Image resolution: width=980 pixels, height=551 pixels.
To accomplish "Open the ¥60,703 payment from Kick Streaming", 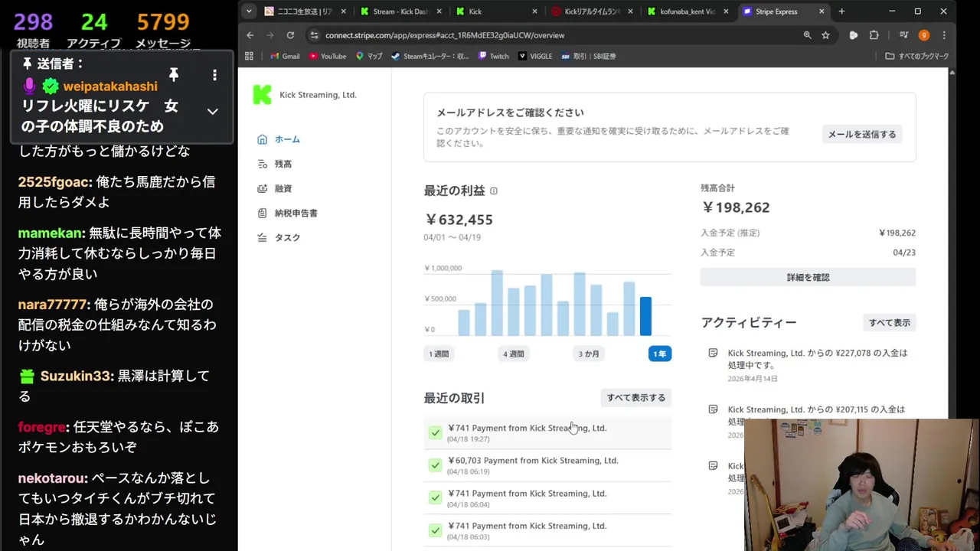I will (x=547, y=465).
